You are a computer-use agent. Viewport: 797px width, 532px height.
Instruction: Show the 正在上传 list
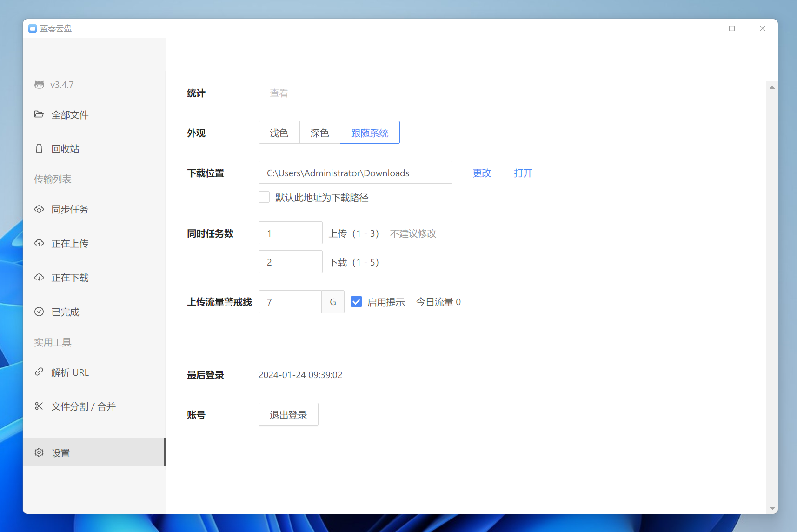pyautogui.click(x=94, y=244)
